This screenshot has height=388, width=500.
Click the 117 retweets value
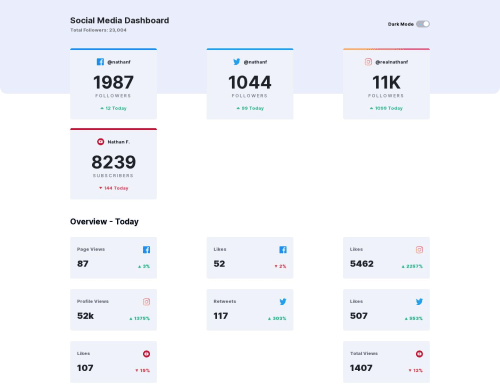click(x=221, y=316)
